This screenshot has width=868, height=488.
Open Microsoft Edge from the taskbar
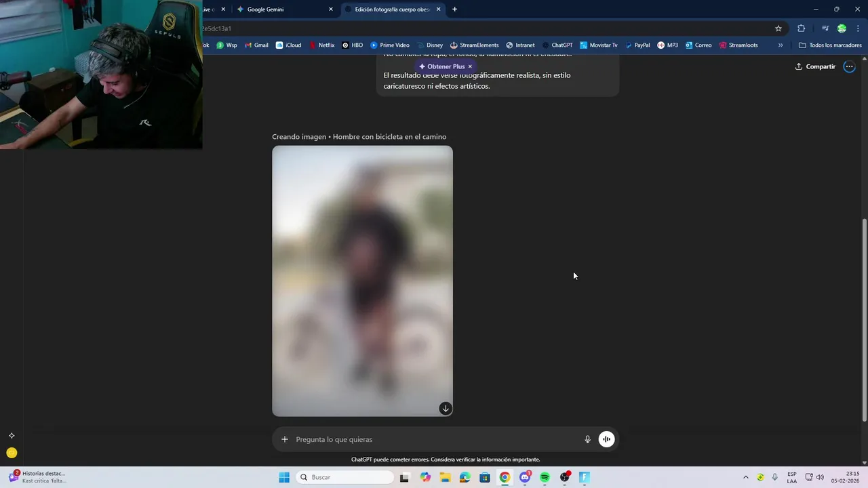coord(465,477)
